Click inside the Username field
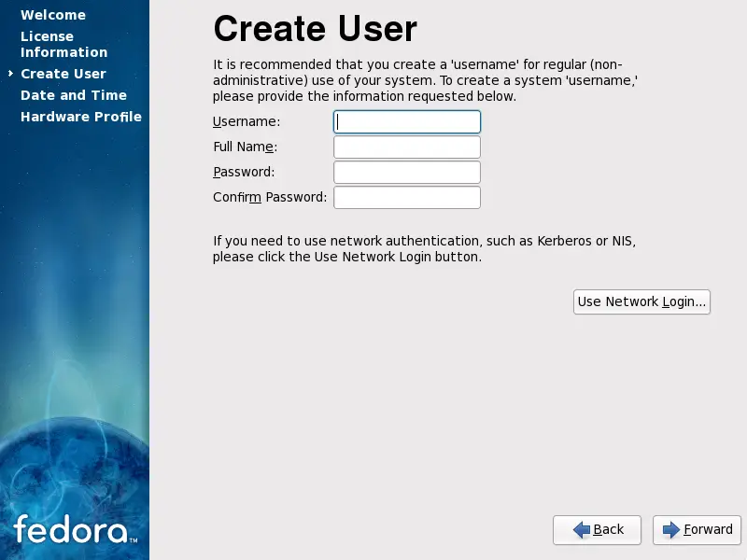 click(x=406, y=121)
